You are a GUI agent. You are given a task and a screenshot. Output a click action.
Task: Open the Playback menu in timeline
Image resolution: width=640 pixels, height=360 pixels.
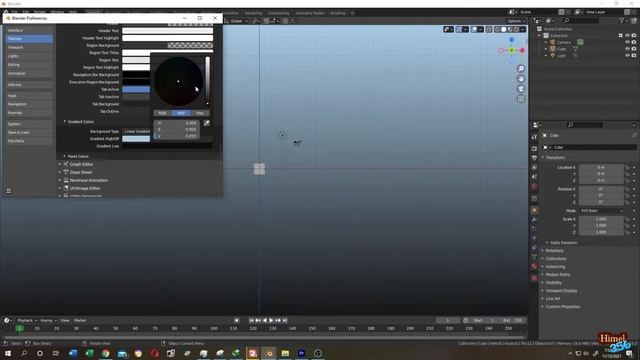point(27,320)
